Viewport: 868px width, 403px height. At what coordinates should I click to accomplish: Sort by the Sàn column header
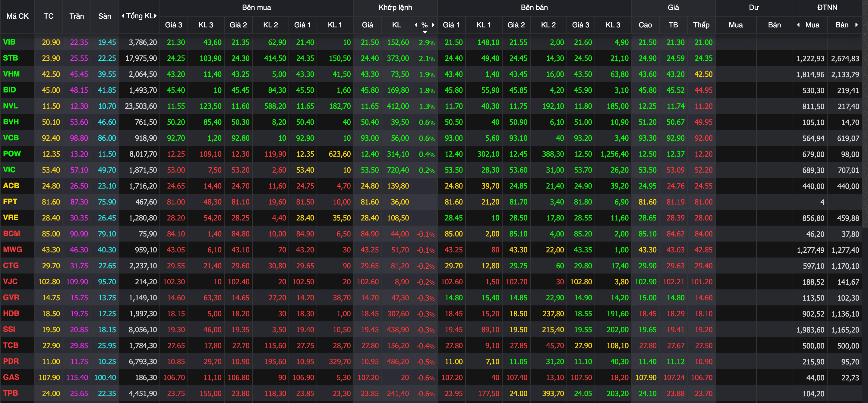[104, 16]
